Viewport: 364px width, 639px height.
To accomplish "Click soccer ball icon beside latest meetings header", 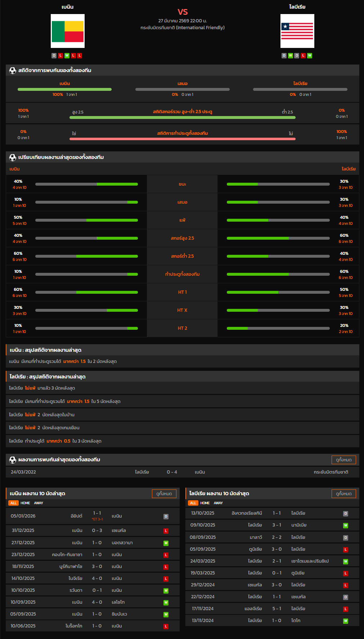I will coord(13,460).
